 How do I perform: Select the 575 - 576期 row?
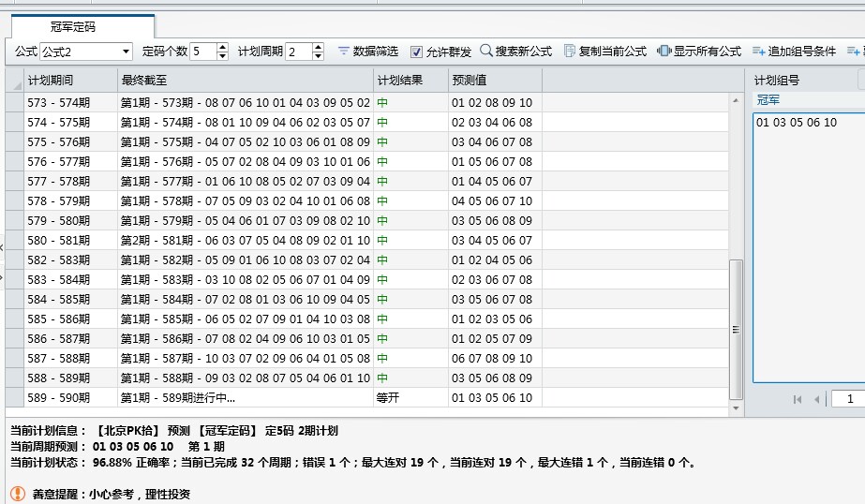tap(366, 141)
